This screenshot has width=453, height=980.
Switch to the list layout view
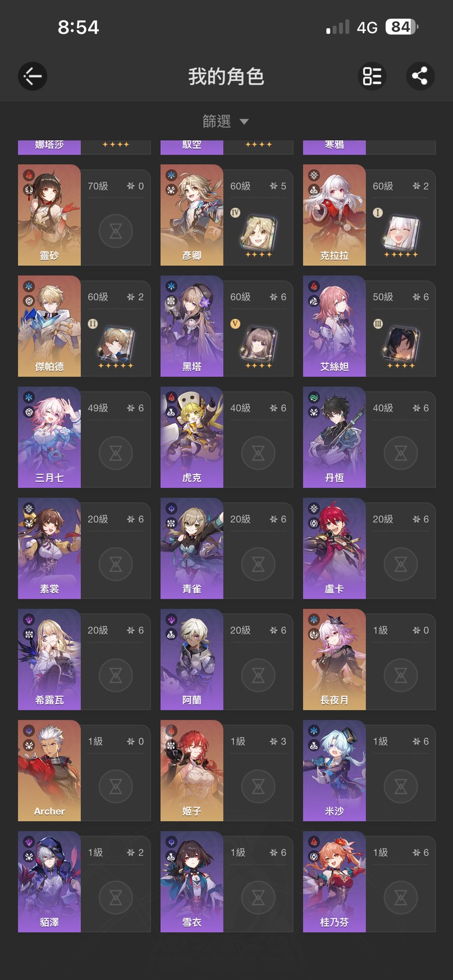pos(371,76)
